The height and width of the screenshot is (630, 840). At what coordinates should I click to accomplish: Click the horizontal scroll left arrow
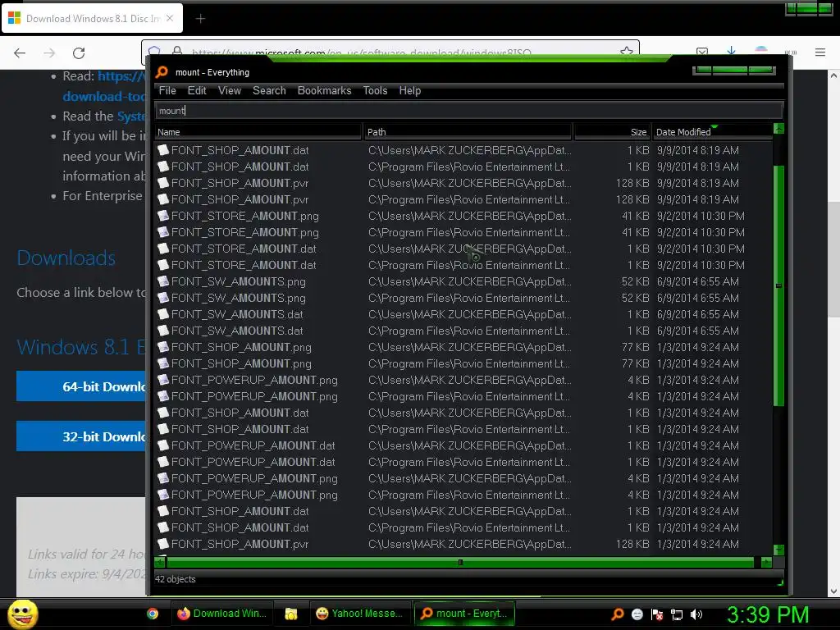pos(160,562)
